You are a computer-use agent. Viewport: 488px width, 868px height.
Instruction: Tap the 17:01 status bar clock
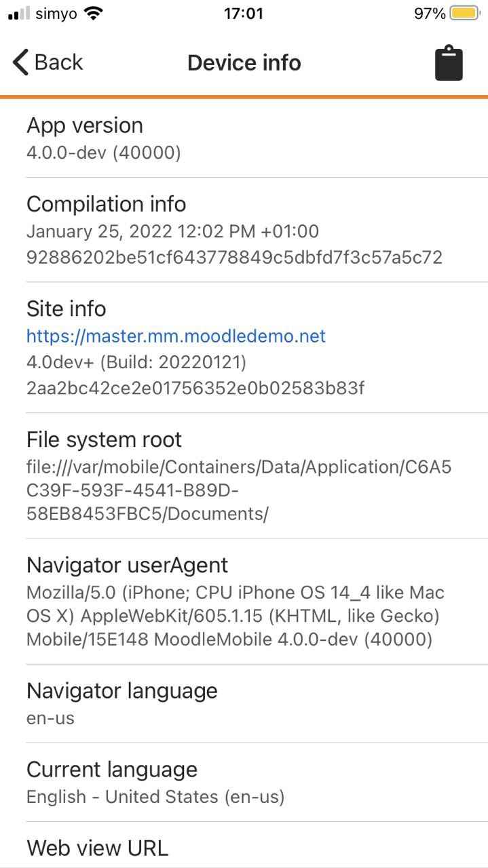click(244, 14)
